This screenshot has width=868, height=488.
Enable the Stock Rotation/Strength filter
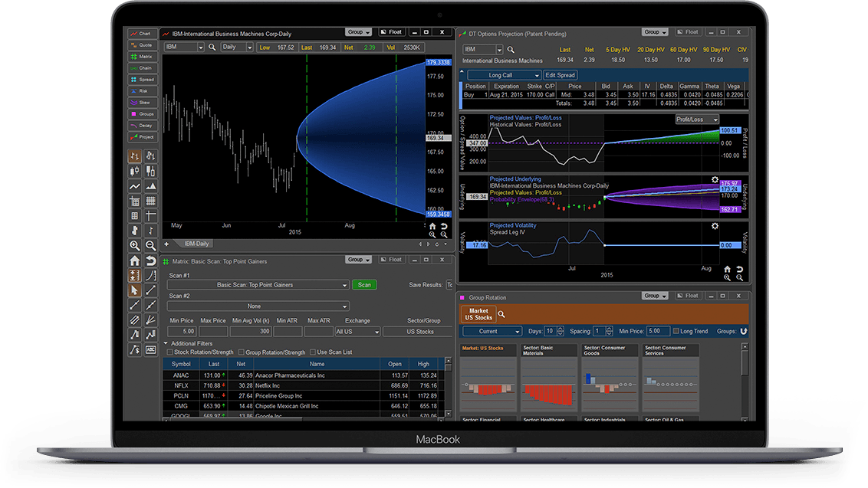click(x=170, y=352)
